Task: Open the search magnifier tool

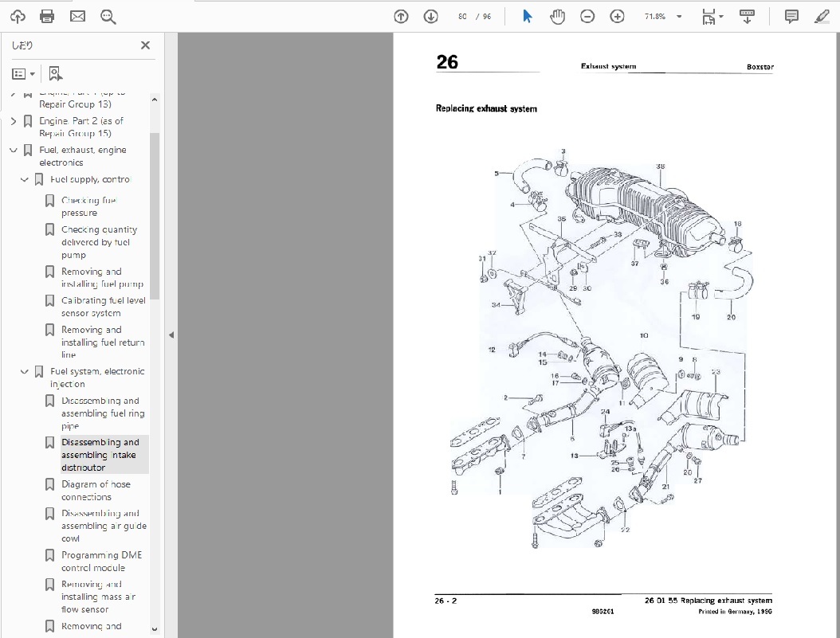Action: pyautogui.click(x=108, y=16)
